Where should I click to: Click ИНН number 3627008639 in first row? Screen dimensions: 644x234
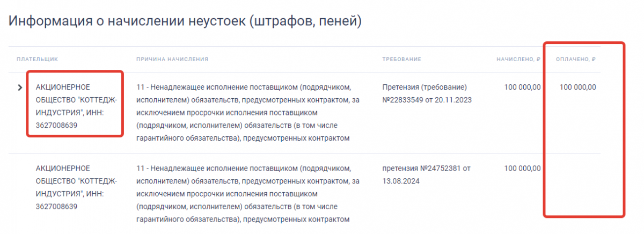(57, 126)
